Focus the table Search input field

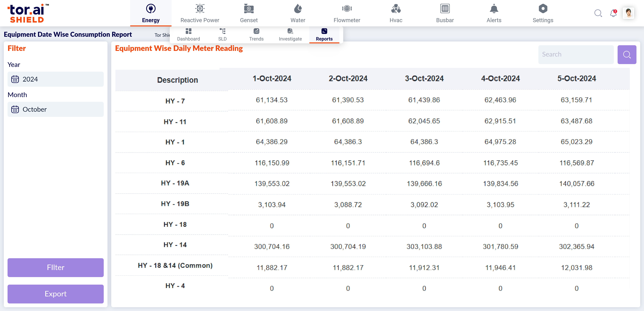point(576,54)
